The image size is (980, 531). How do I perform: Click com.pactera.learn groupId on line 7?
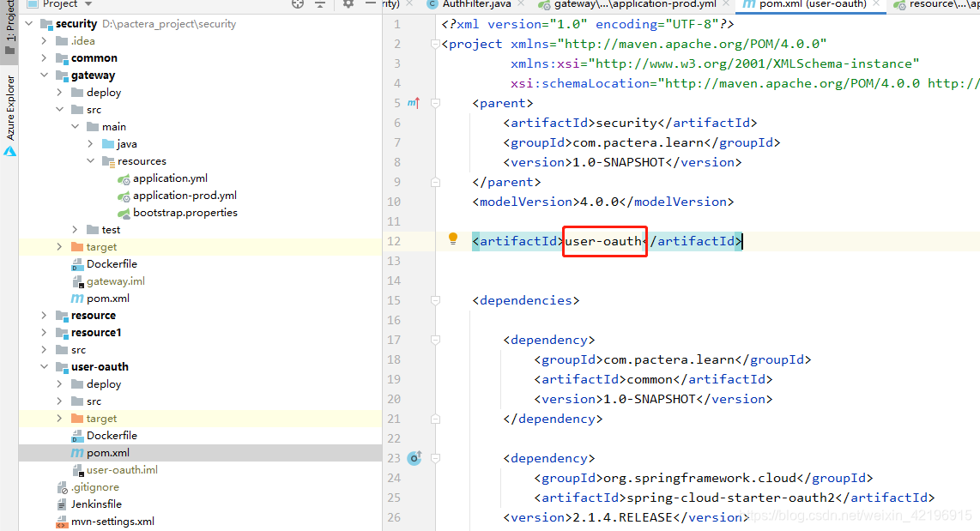(x=638, y=142)
